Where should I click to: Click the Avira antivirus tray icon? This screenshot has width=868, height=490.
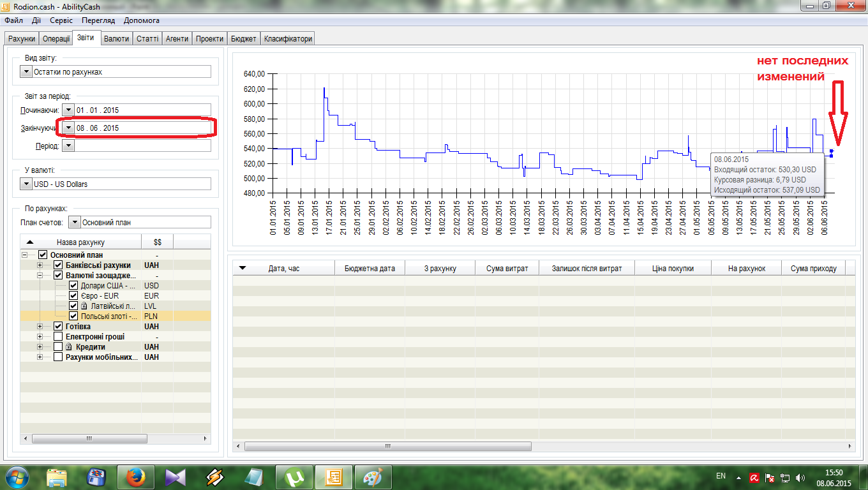coord(754,477)
